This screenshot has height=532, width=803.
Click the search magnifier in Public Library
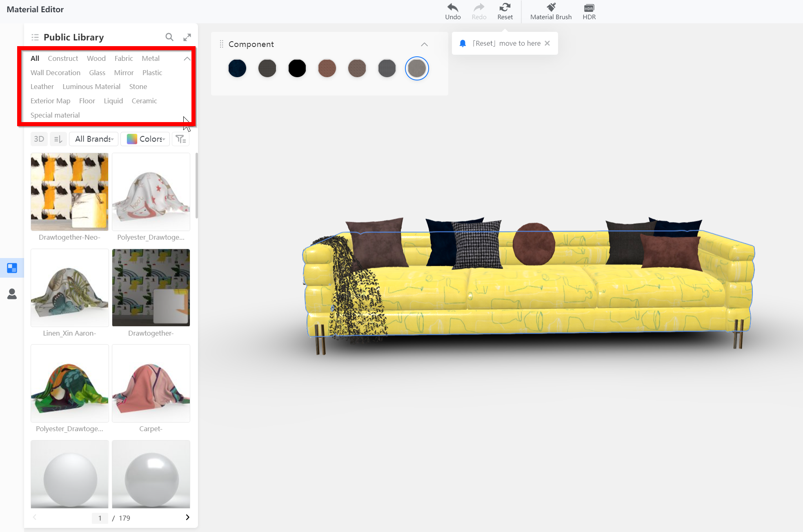(169, 37)
